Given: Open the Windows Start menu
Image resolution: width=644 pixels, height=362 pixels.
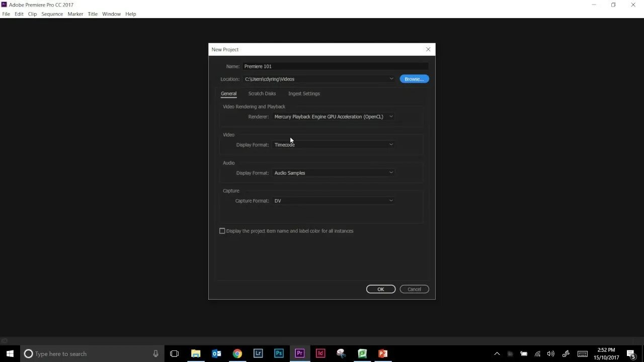Looking at the screenshot, I should (10, 353).
